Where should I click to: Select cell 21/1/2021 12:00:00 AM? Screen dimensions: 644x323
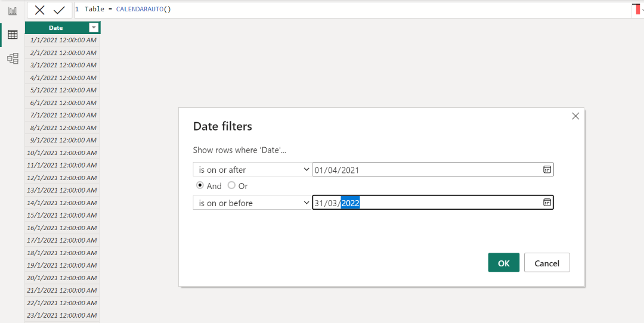63,290
